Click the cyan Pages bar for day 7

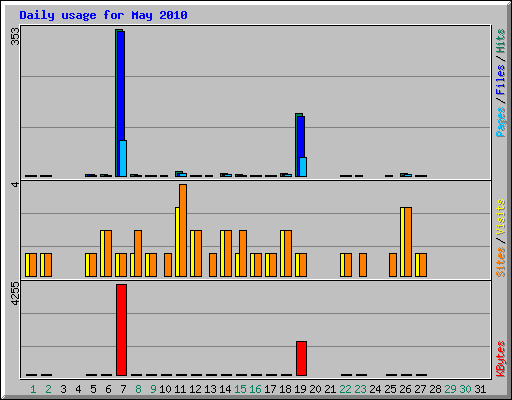[123, 158]
